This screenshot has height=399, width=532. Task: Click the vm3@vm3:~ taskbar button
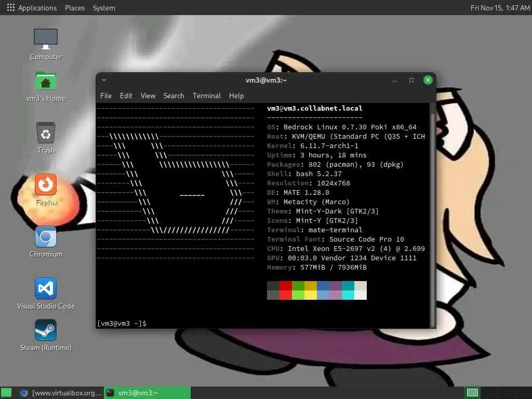147,393
